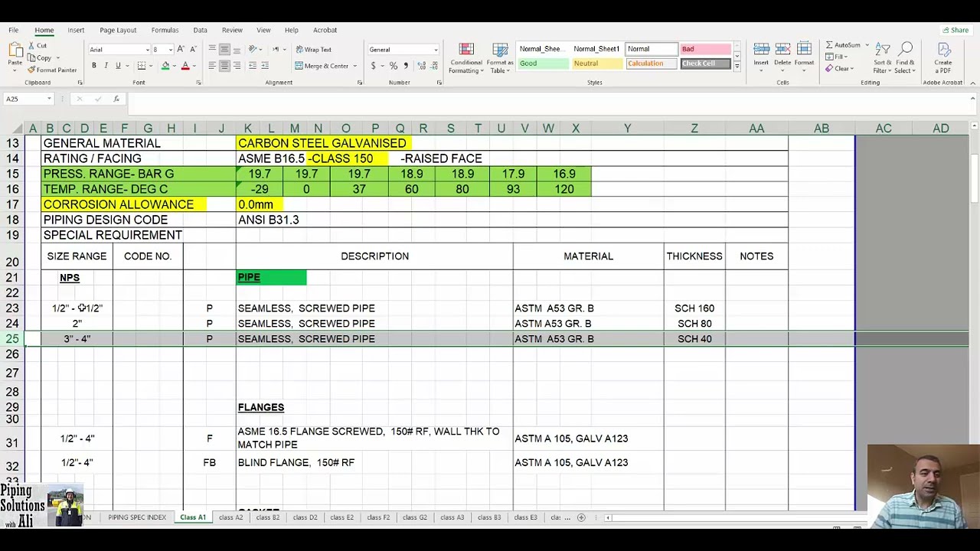Apply the Neutral cell style
The image size is (980, 551).
coord(597,64)
